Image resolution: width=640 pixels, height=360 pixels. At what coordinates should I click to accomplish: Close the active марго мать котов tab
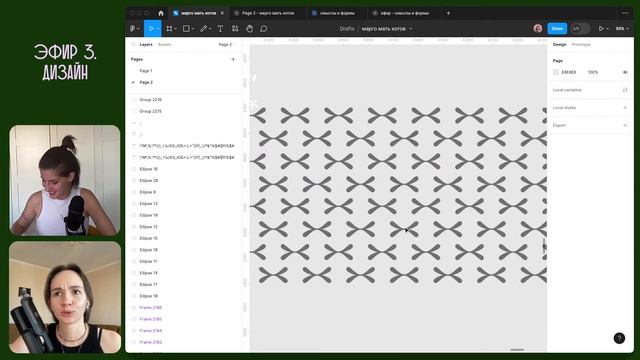click(222, 13)
